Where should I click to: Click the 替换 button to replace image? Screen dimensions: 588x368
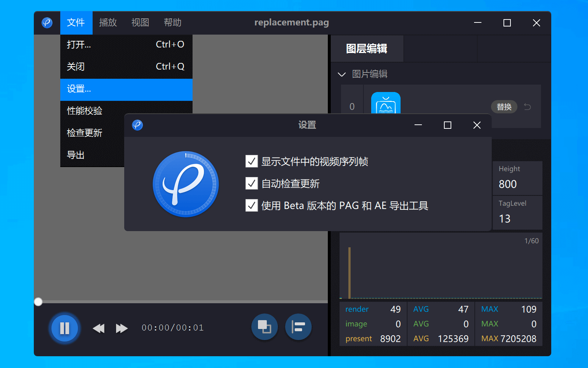[504, 107]
